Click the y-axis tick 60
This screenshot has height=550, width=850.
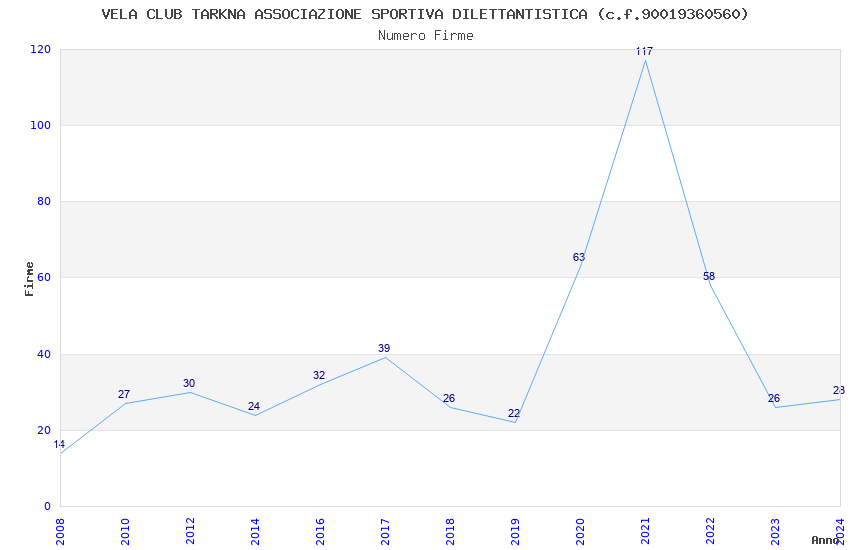44,277
